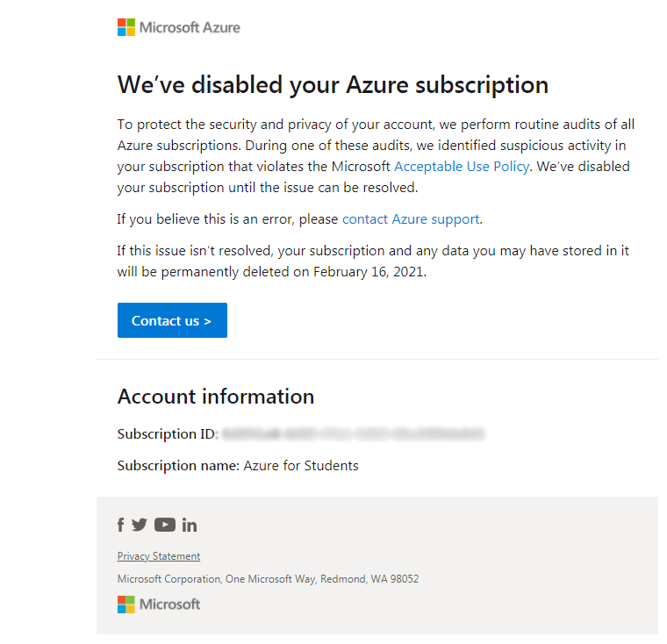667x644 pixels.
Task: Follow the contact Azure support link
Action: (x=411, y=219)
